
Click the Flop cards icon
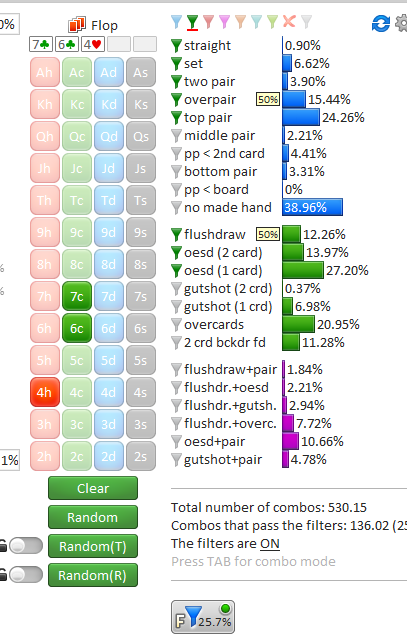point(77,25)
